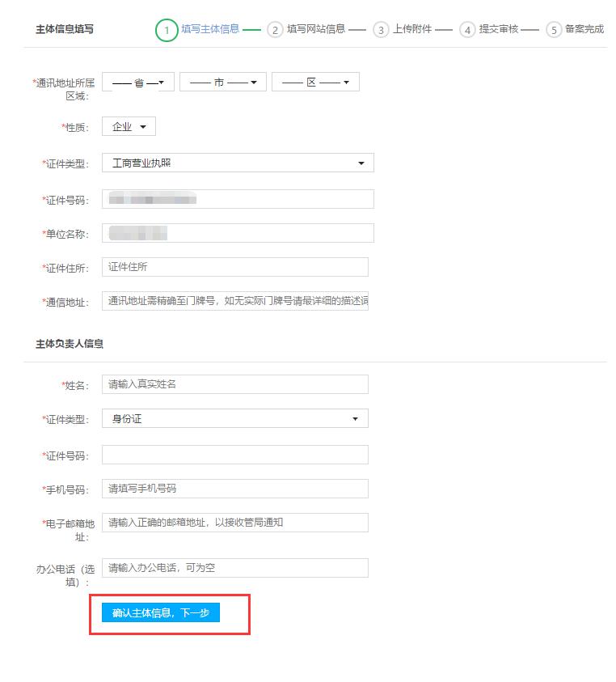Go to the 上传附件 step label
The height and width of the screenshot is (682, 616).
point(412,29)
